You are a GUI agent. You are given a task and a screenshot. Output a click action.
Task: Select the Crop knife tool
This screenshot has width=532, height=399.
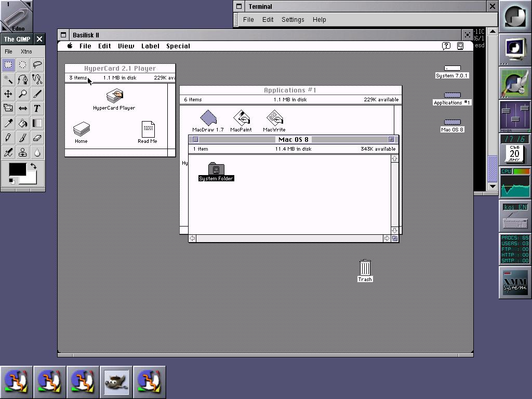pyautogui.click(x=37, y=94)
